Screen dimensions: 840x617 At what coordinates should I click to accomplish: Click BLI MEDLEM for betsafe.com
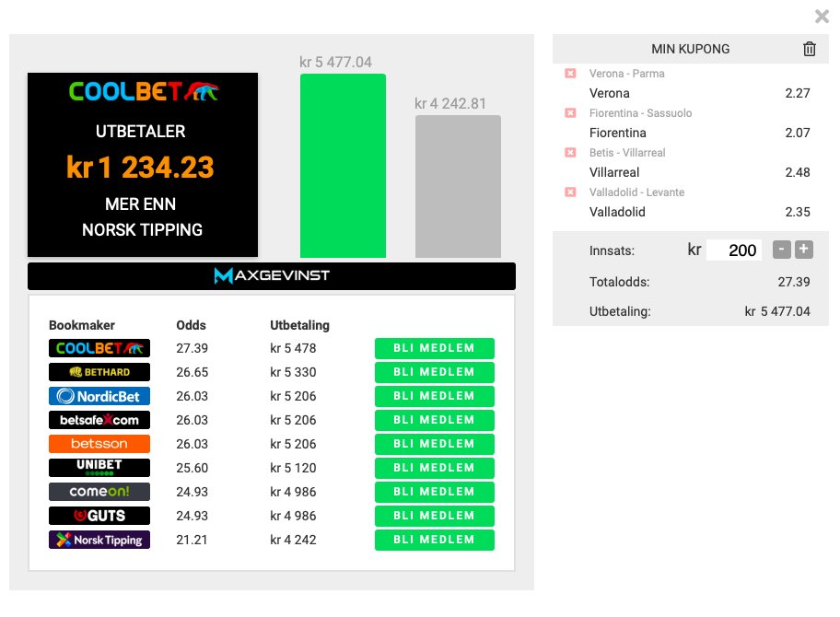435,420
